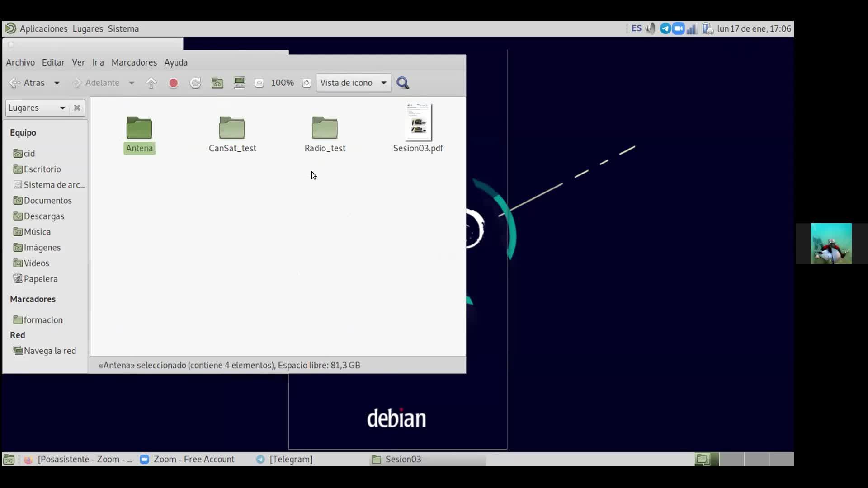Open Telegram tray icon in top panel
Image resolution: width=868 pixels, height=488 pixels.
665,29
